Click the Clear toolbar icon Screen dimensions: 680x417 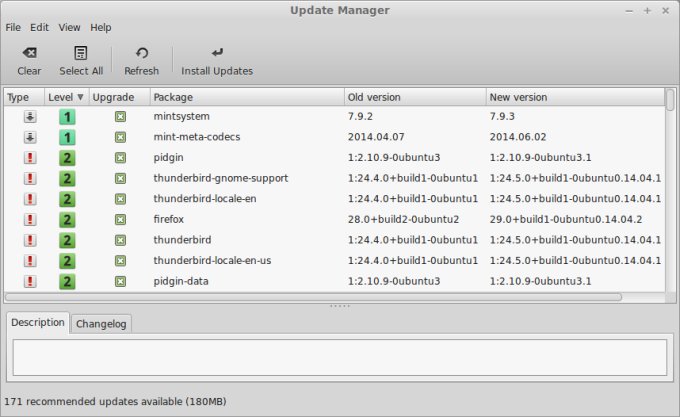[29, 53]
